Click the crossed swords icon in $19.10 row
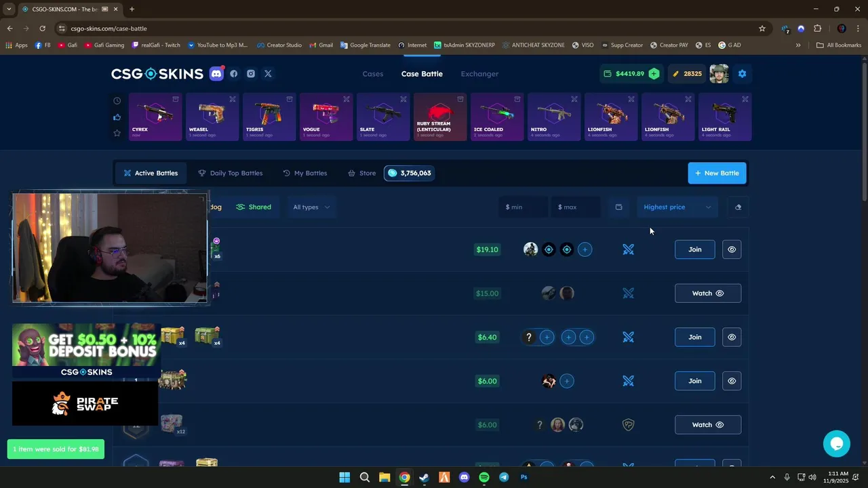This screenshot has width=868, height=488. (628, 249)
